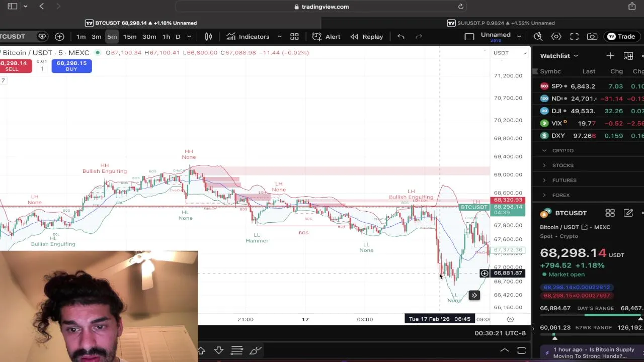This screenshot has height=362, width=644.
Task: Open the Indicators menu
Action: pos(248,36)
